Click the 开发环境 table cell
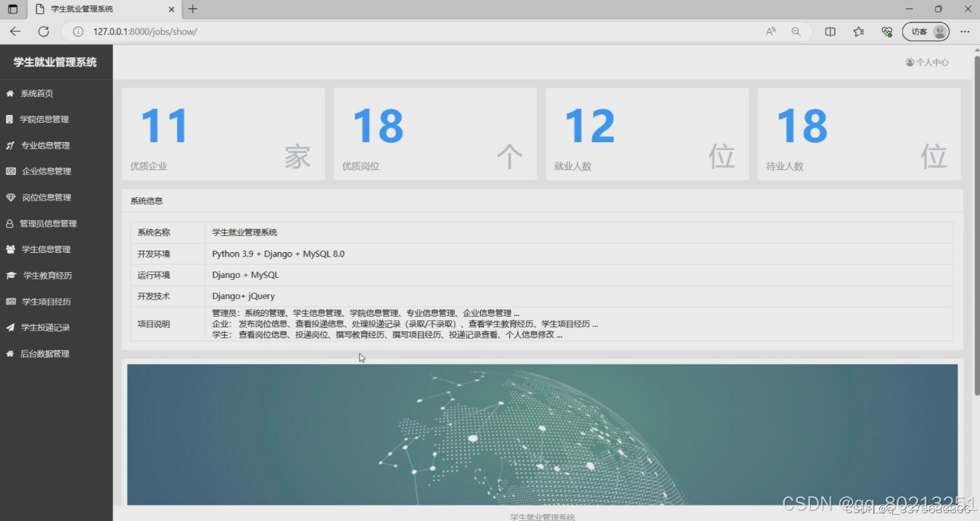980x521 pixels. pyautogui.click(x=168, y=254)
